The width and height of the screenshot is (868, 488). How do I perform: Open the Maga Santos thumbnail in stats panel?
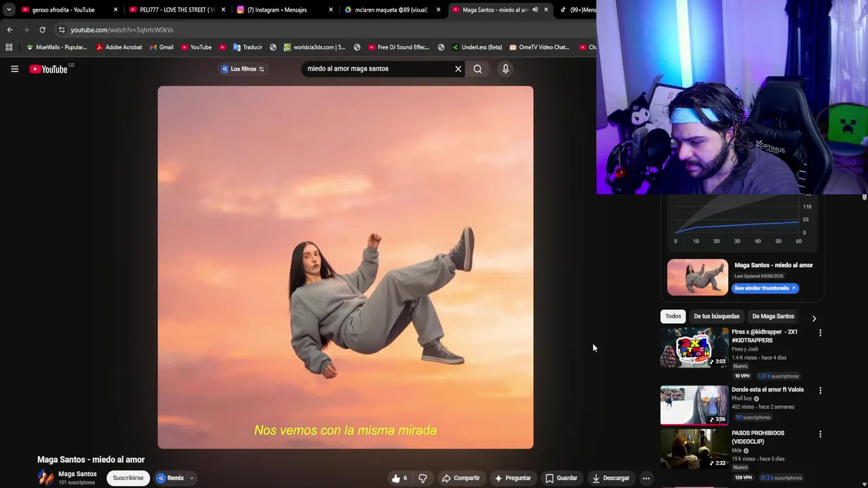[x=697, y=277]
